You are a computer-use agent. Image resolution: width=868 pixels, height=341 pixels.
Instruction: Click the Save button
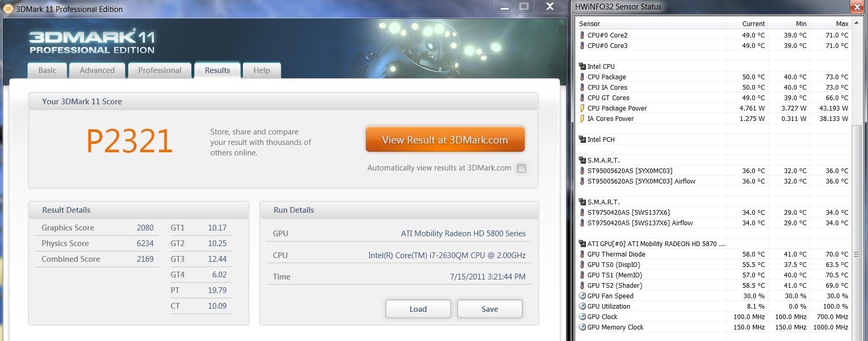490,309
